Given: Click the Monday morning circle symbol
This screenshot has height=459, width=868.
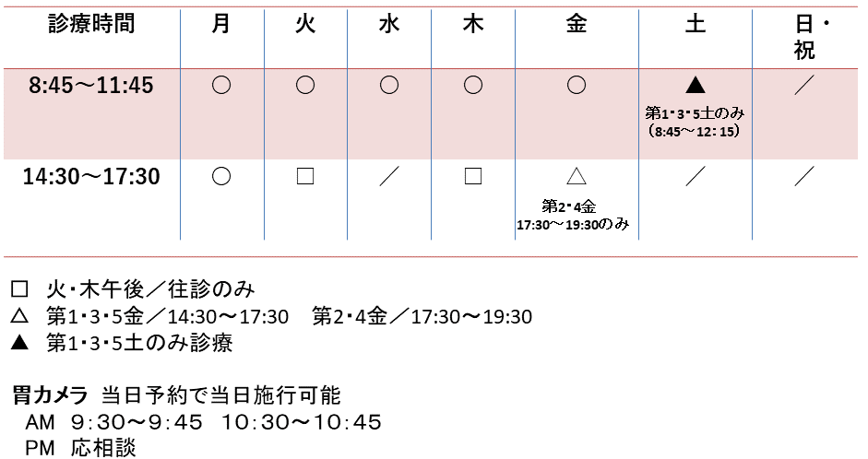Looking at the screenshot, I should point(221,85).
